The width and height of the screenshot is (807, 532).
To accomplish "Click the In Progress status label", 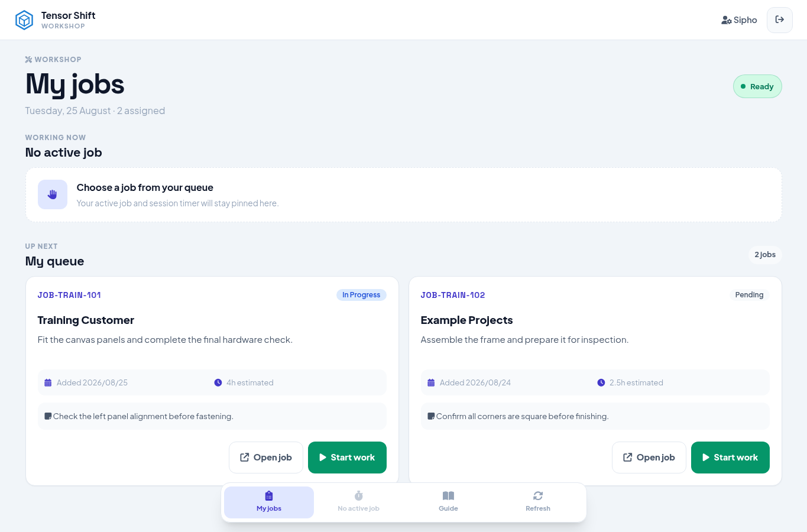I will pyautogui.click(x=361, y=295).
